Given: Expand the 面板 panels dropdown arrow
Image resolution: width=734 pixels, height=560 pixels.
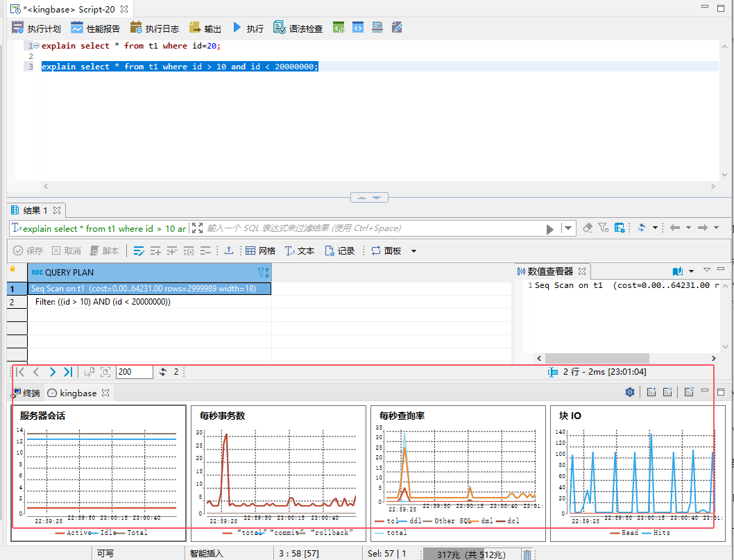Looking at the screenshot, I should [414, 251].
